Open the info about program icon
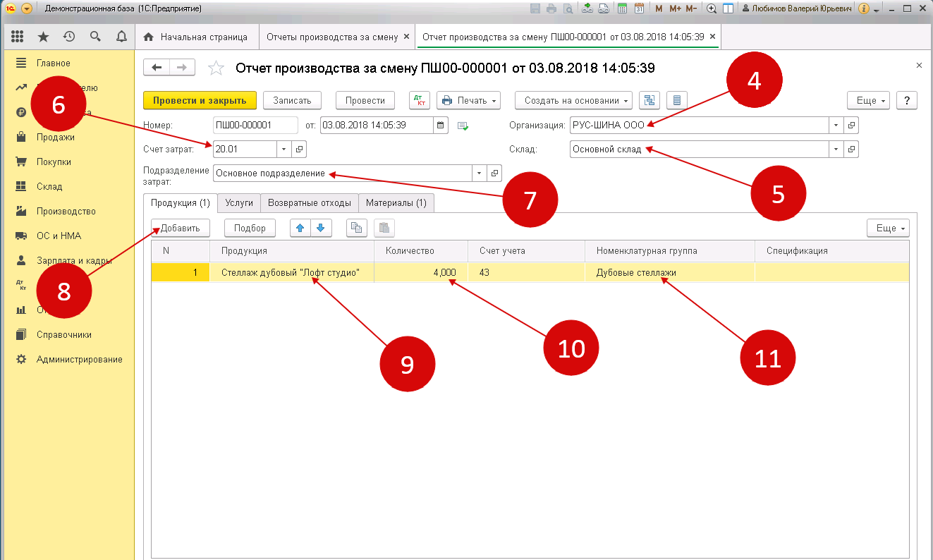This screenshot has width=933, height=560. pos(863,8)
